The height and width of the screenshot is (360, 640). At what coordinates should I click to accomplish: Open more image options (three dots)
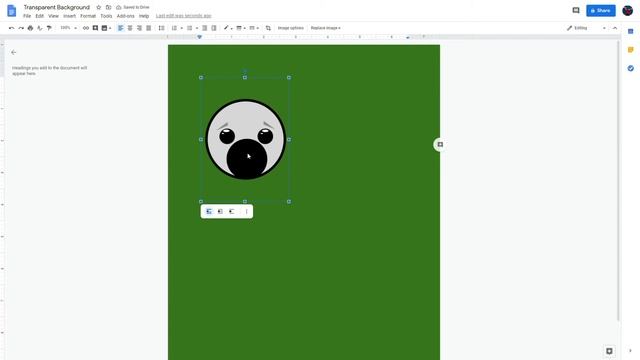(246, 211)
